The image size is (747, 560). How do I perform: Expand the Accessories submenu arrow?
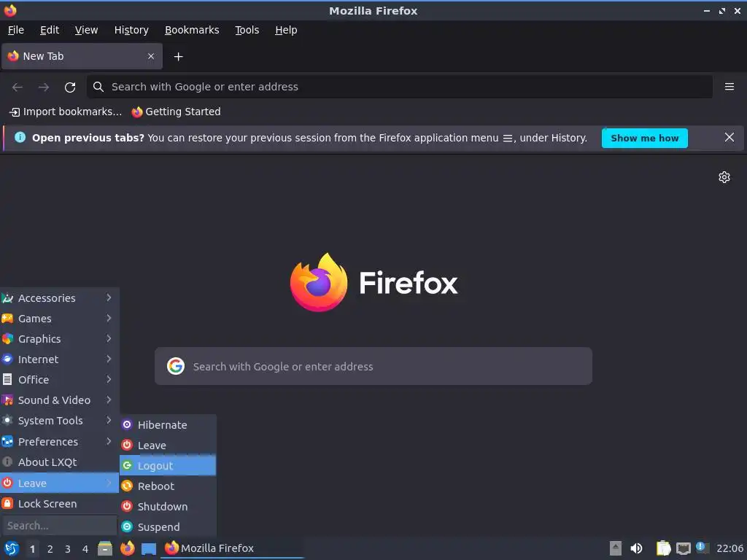[109, 297]
